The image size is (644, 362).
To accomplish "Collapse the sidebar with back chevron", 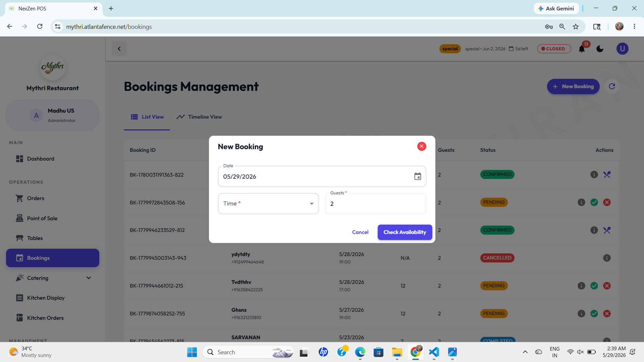I will point(119,49).
